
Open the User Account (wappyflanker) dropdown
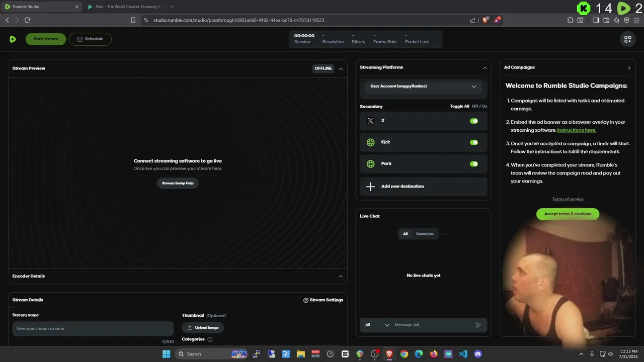[x=423, y=86]
